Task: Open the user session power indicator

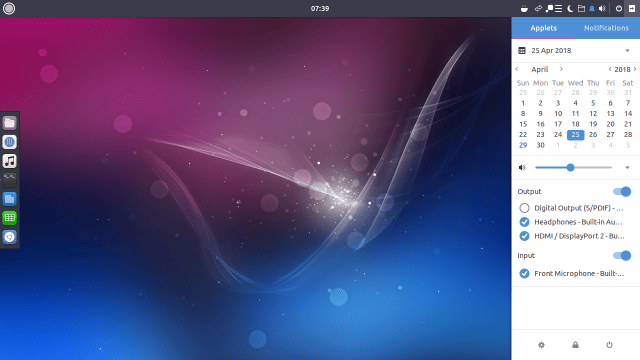Action: pyautogui.click(x=619, y=9)
